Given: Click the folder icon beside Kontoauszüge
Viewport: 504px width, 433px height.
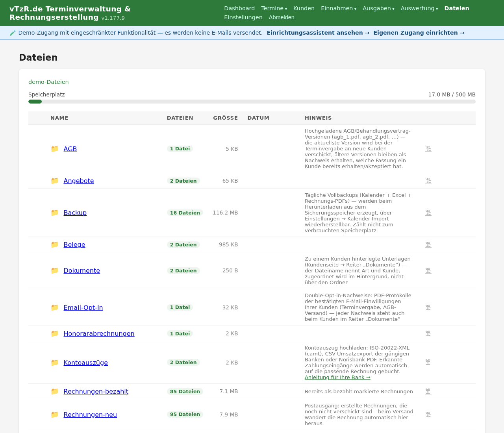Looking at the screenshot, I should [55, 363].
